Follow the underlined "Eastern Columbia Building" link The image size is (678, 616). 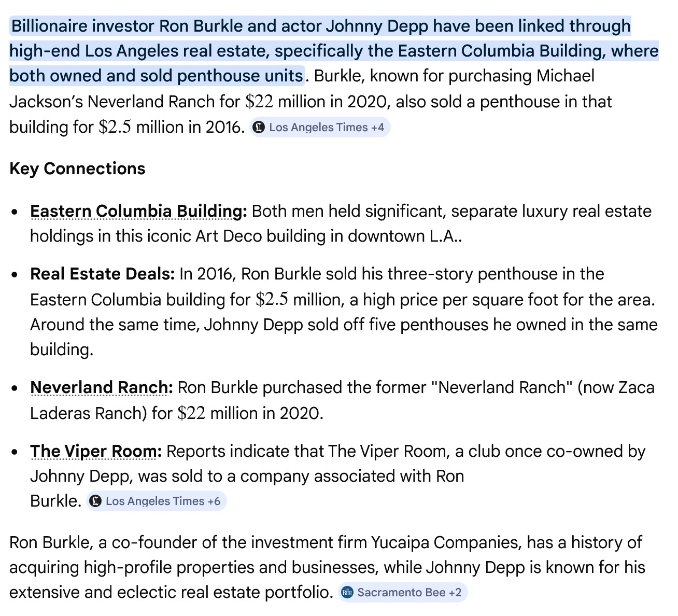[x=137, y=211]
